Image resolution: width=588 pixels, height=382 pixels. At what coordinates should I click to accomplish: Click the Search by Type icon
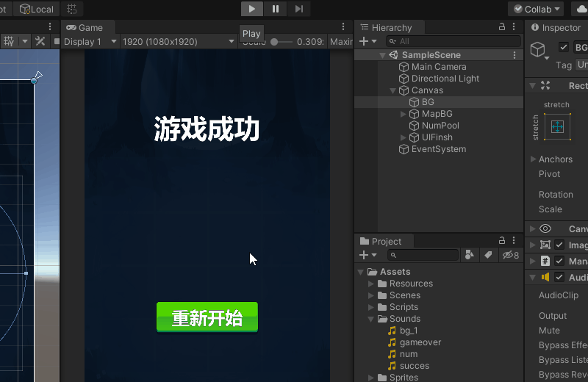(x=469, y=255)
